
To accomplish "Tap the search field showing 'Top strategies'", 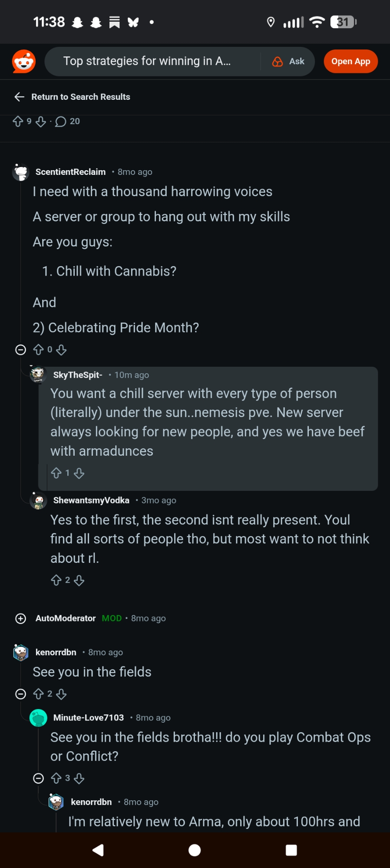I will 152,62.
